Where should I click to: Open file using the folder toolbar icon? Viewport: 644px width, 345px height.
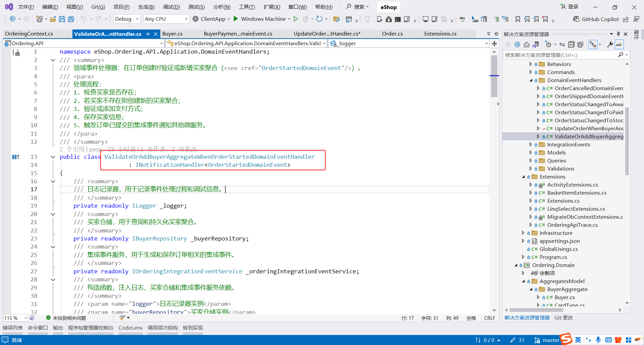(x=53, y=19)
